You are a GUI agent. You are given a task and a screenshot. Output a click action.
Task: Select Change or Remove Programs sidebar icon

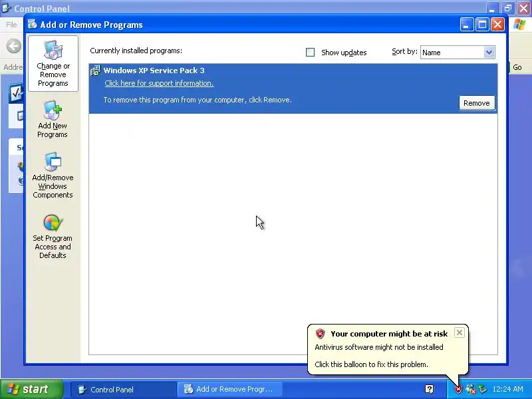point(53,63)
